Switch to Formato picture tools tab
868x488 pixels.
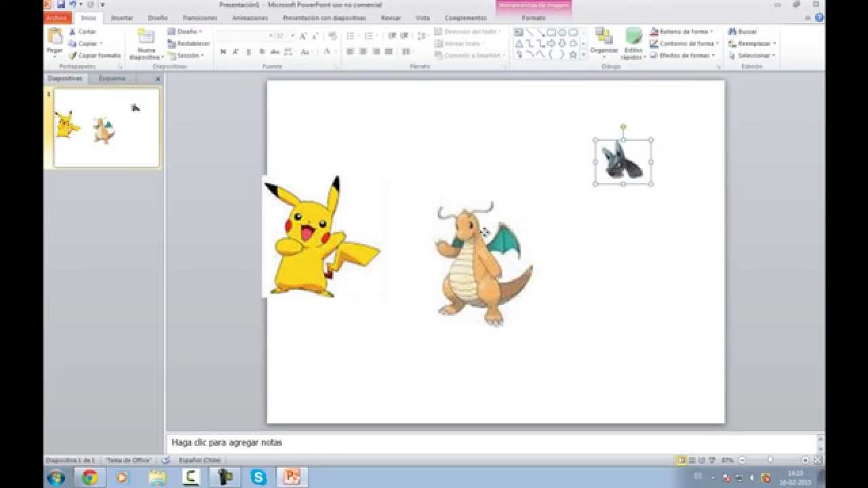coord(534,18)
